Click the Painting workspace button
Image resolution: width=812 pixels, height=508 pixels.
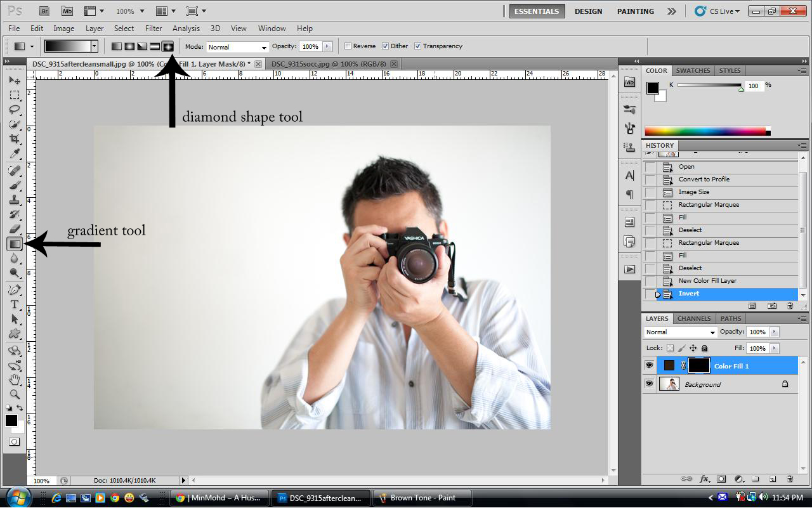tap(635, 11)
